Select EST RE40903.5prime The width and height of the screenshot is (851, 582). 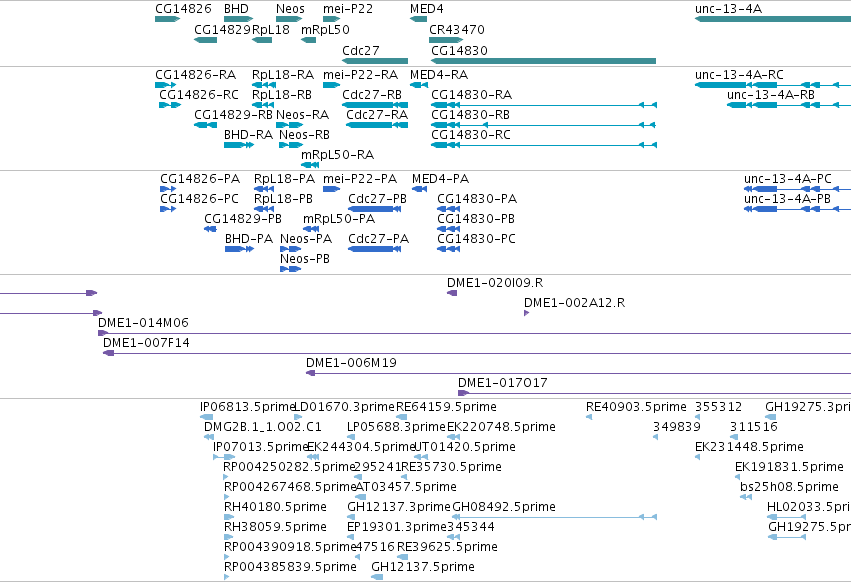tap(589, 417)
